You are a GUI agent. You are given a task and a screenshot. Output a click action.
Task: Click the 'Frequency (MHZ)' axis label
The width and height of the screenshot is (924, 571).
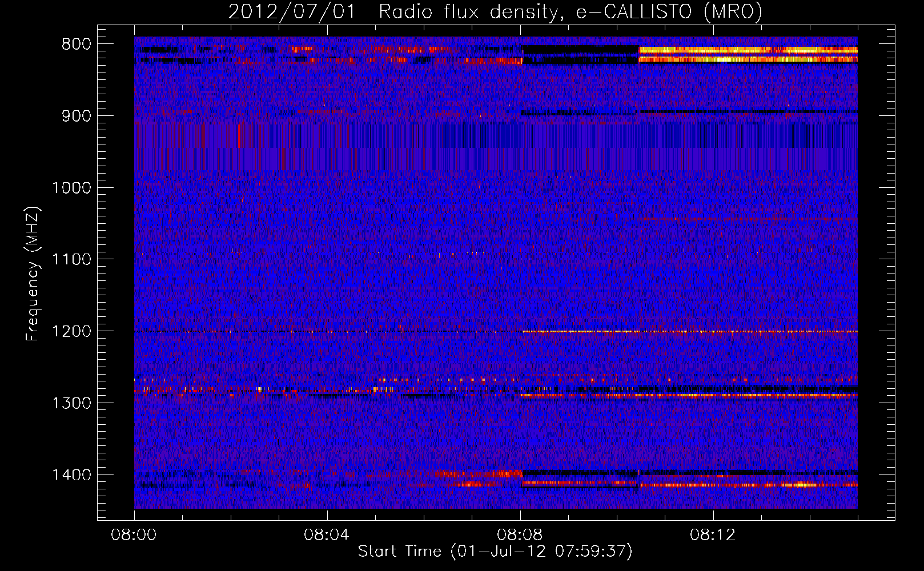tap(33, 274)
